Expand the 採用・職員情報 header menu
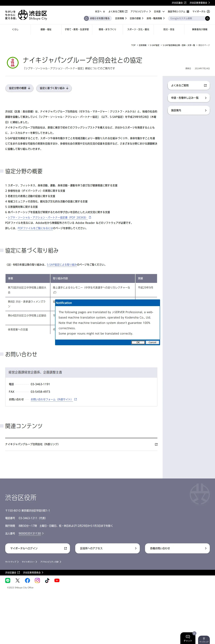The height and width of the screenshot is (644, 215). [x=155, y=19]
